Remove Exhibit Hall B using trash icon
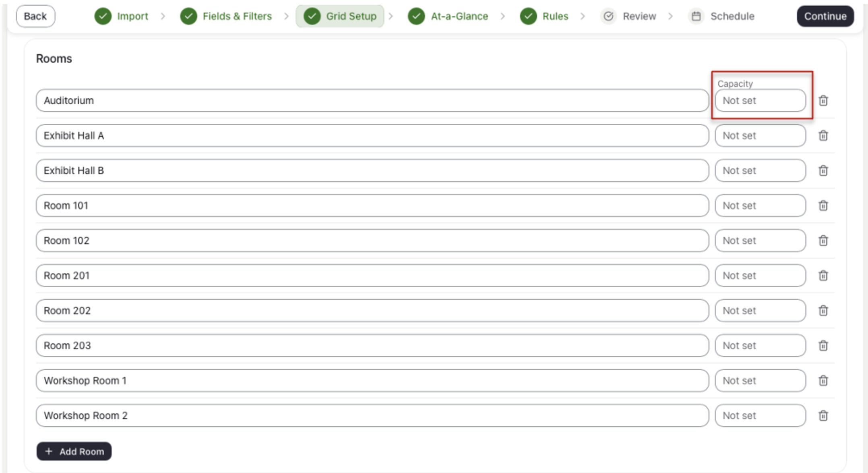The width and height of the screenshot is (868, 473). click(823, 170)
